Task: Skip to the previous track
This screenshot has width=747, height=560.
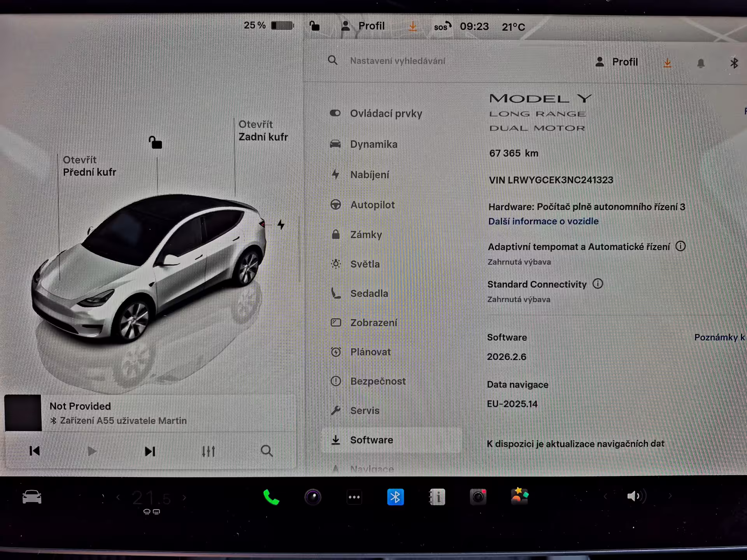Action: pyautogui.click(x=35, y=451)
